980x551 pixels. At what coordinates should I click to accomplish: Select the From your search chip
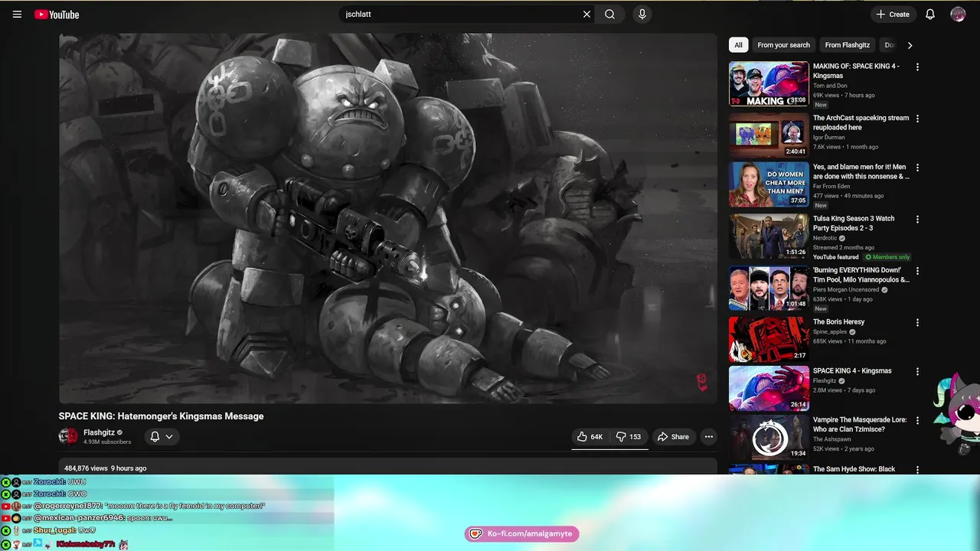pos(783,45)
